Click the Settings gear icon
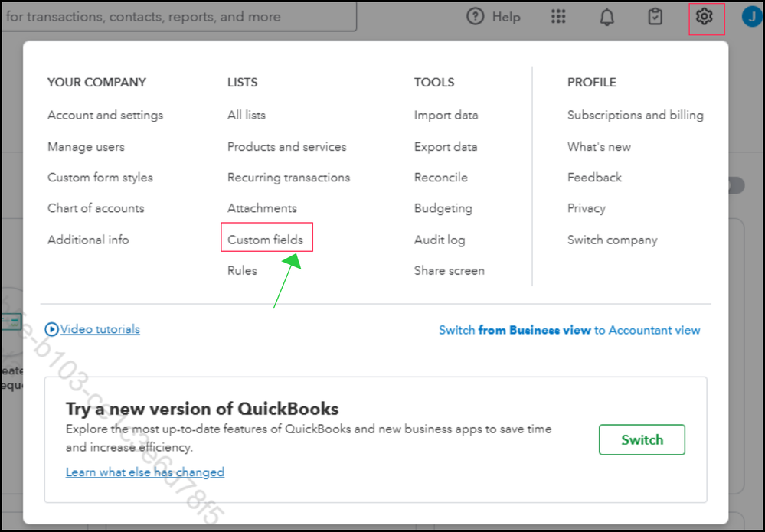The width and height of the screenshot is (765, 532). click(705, 17)
